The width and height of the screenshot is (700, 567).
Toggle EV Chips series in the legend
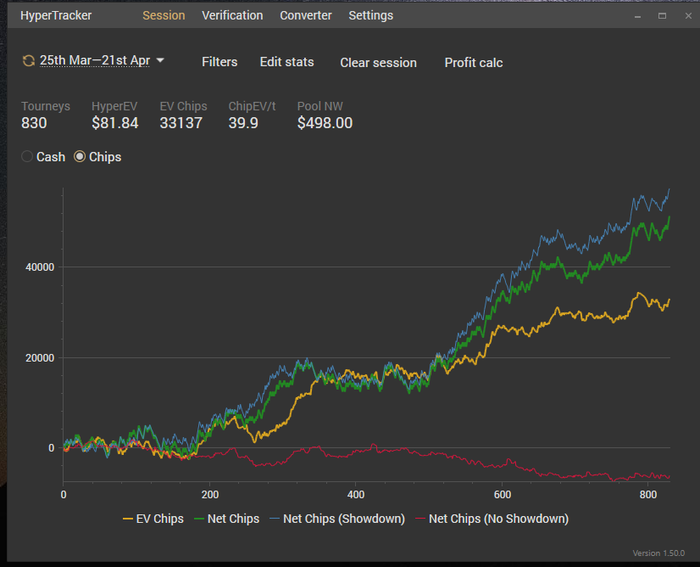[153, 519]
